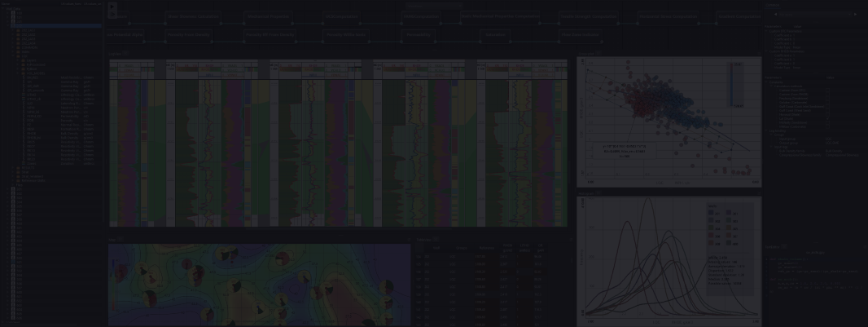Click the Shear Slowness Calculation workflow node

click(x=192, y=15)
